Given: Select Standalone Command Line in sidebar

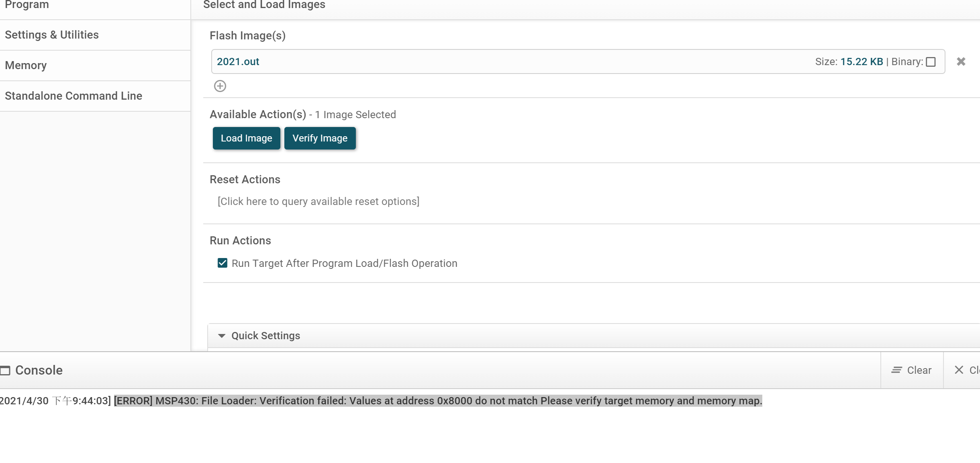Looking at the screenshot, I should click(73, 96).
